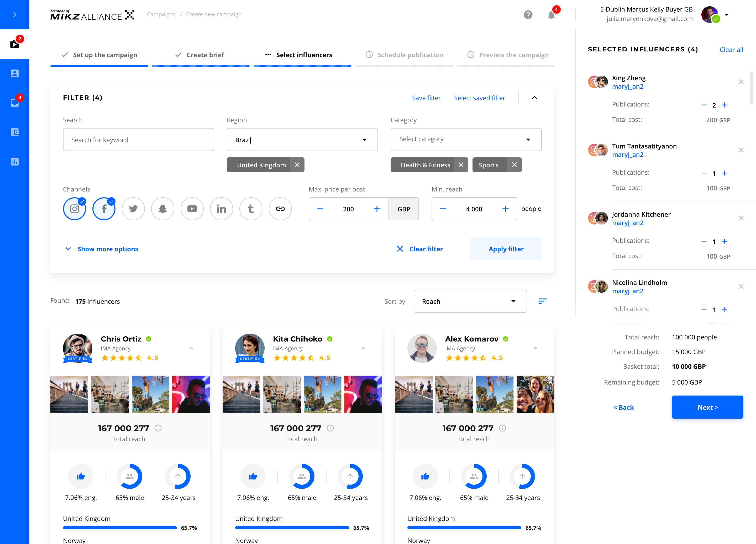Select the Tumblr channel icon
This screenshot has width=756, height=544.
coord(251,209)
